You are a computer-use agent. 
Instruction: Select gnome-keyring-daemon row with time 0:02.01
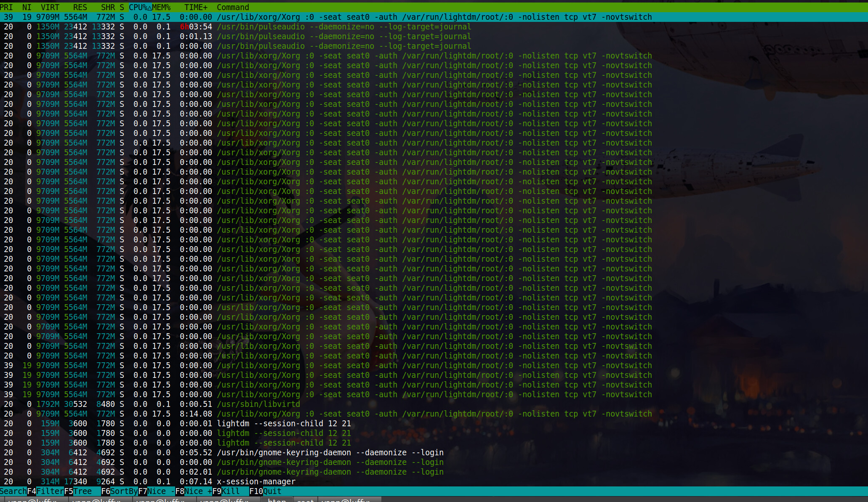(434, 472)
